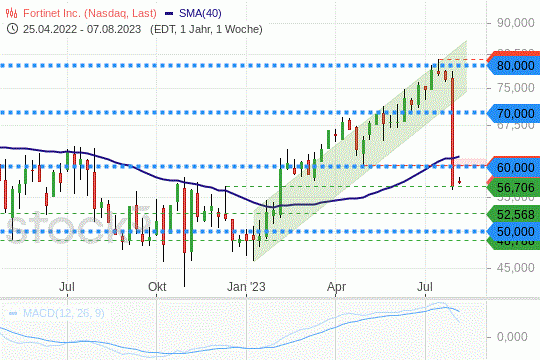Click the '(EDT, 1 Jahr, 1 Woche)' text
The width and height of the screenshot is (540, 360).
[206, 29]
